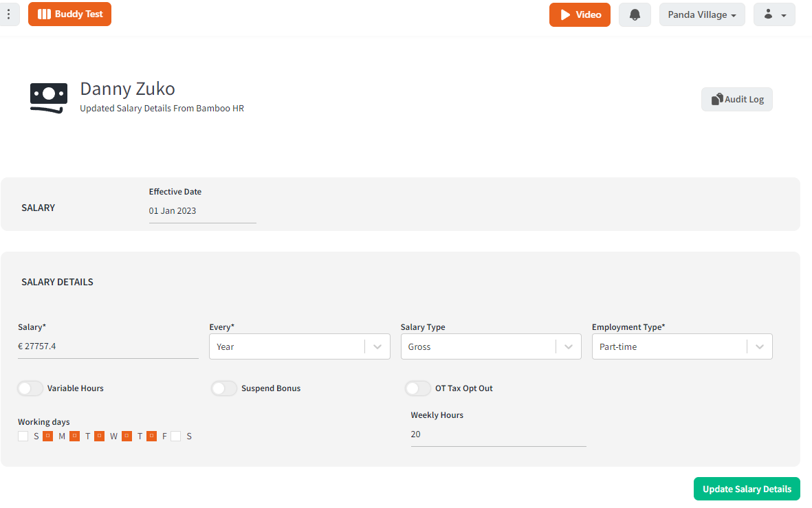The width and height of the screenshot is (812, 508).
Task: Expand the Every period dropdown
Action: [x=299, y=346]
